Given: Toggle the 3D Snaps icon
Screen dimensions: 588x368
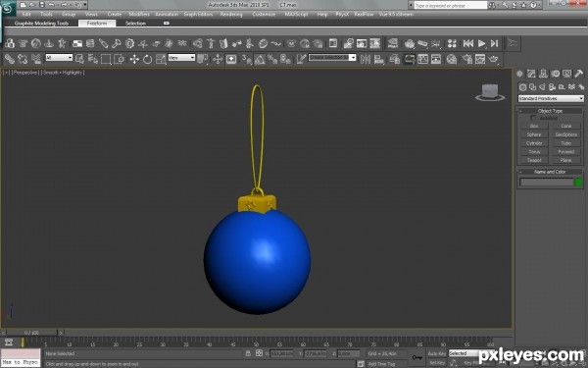Looking at the screenshot, I should (246, 59).
